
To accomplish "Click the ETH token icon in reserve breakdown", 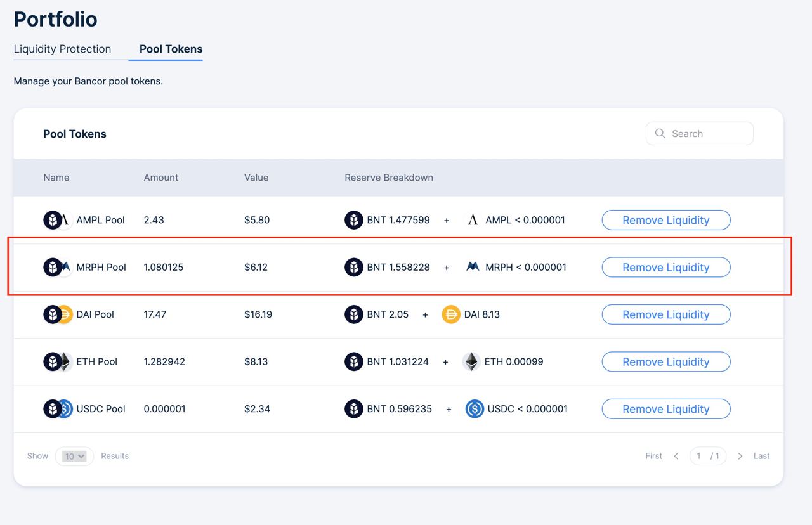I will [471, 361].
